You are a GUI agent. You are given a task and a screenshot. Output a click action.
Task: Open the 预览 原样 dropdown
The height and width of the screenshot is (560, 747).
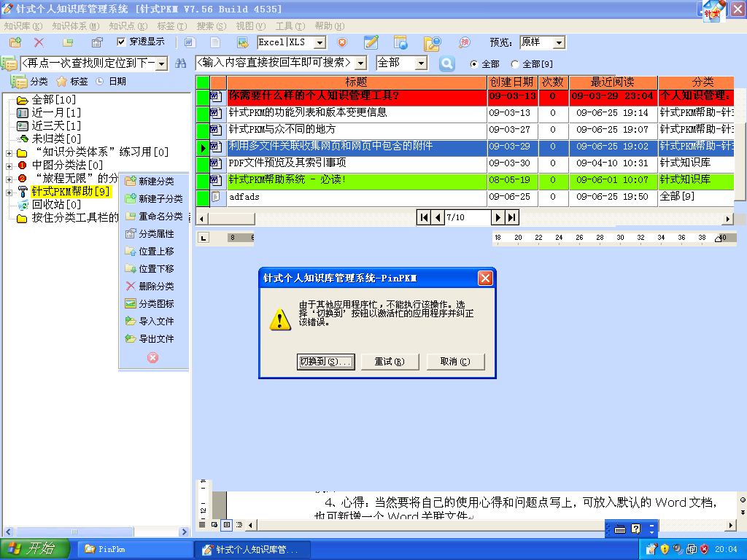click(559, 43)
